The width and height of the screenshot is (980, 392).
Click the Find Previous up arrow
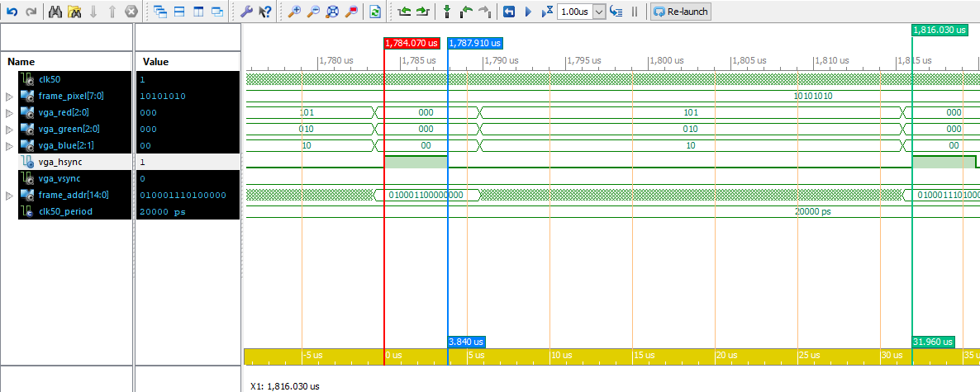point(112,12)
